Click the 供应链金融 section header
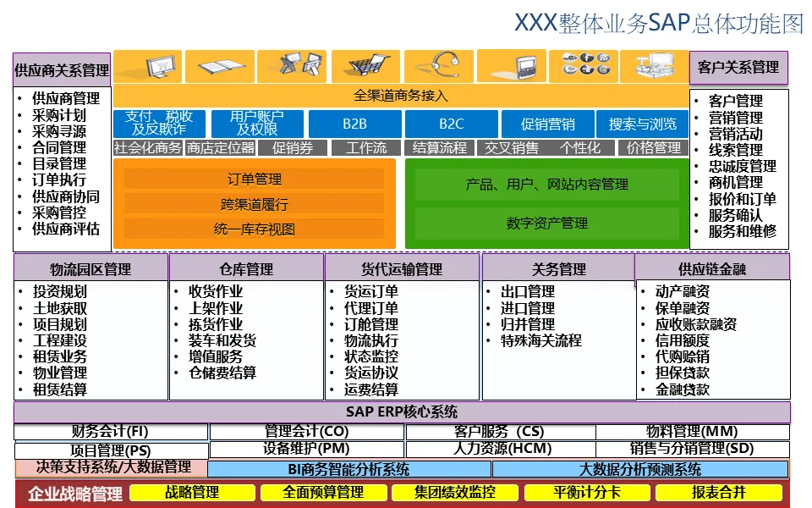The width and height of the screenshot is (812, 508). (712, 268)
